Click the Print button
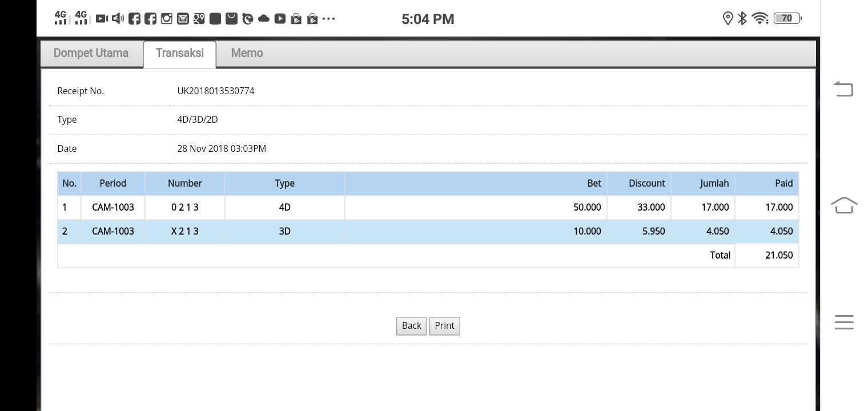 tap(444, 326)
